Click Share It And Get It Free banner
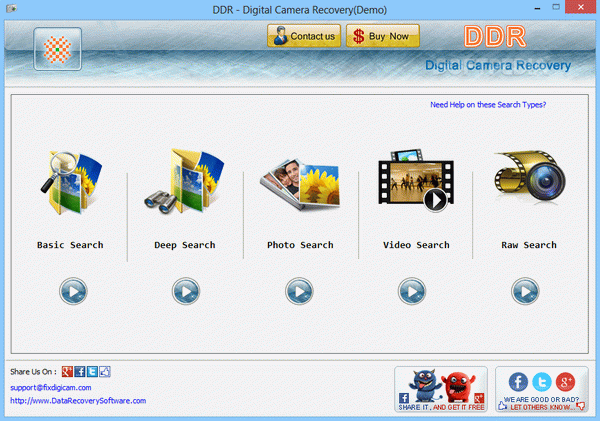 [441, 389]
